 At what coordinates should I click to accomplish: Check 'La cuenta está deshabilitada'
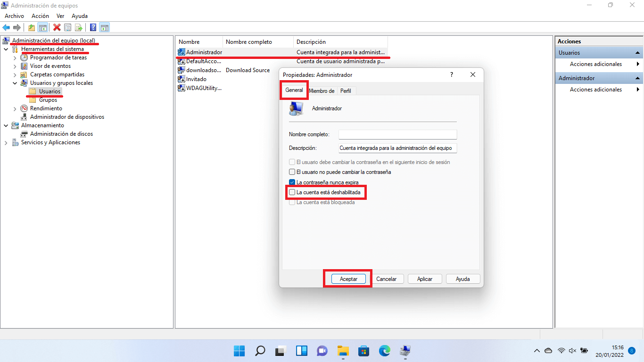click(x=292, y=192)
